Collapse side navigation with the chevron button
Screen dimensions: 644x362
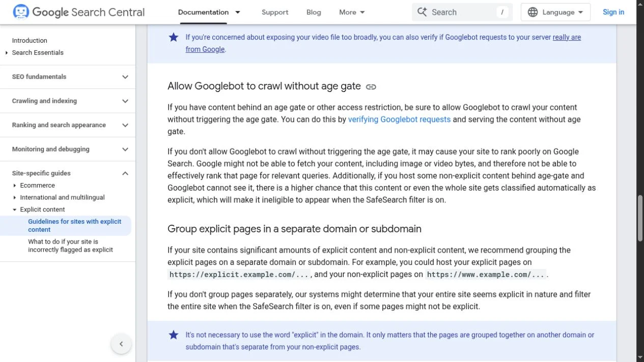[121, 344]
